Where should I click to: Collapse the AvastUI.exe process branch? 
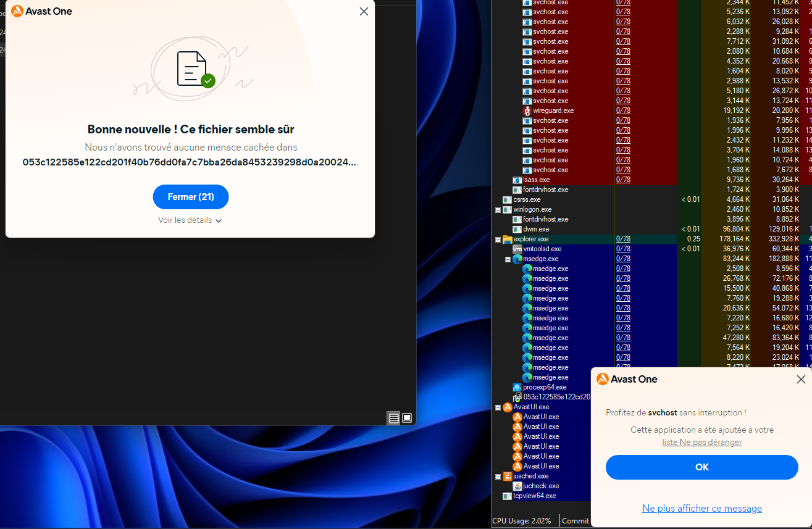[x=498, y=407]
